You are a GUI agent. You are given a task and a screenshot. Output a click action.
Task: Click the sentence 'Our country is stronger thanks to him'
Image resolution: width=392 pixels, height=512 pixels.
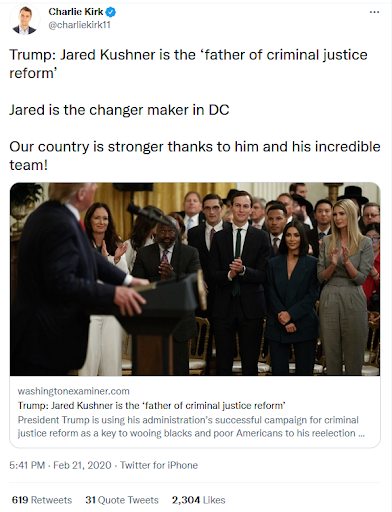coord(195,156)
